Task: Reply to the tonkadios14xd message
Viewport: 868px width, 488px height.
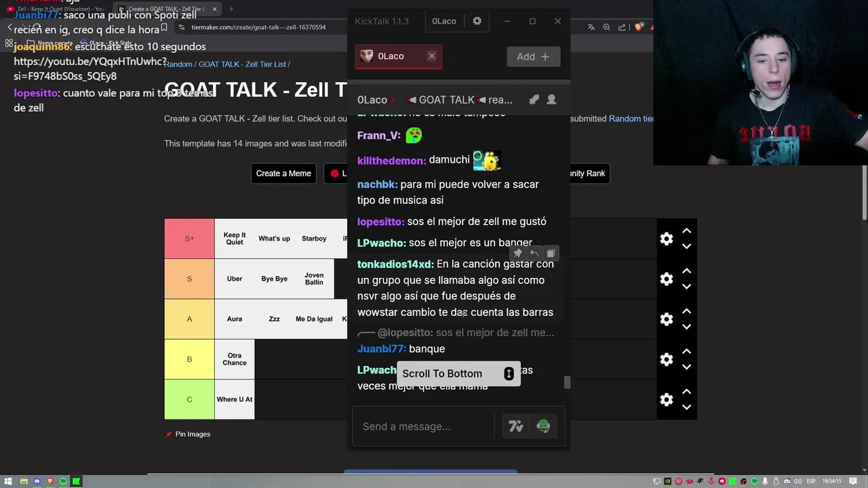Action: tap(534, 253)
